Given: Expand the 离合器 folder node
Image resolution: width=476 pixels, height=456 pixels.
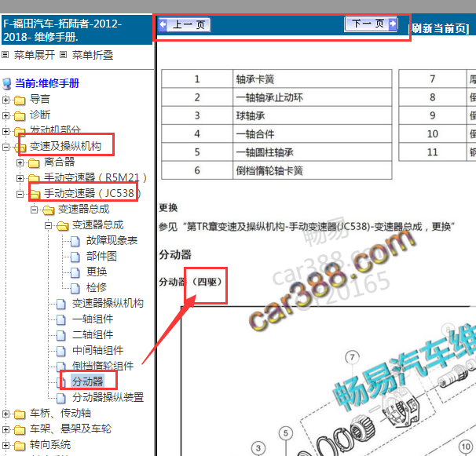Looking at the screenshot, I should tap(20, 163).
